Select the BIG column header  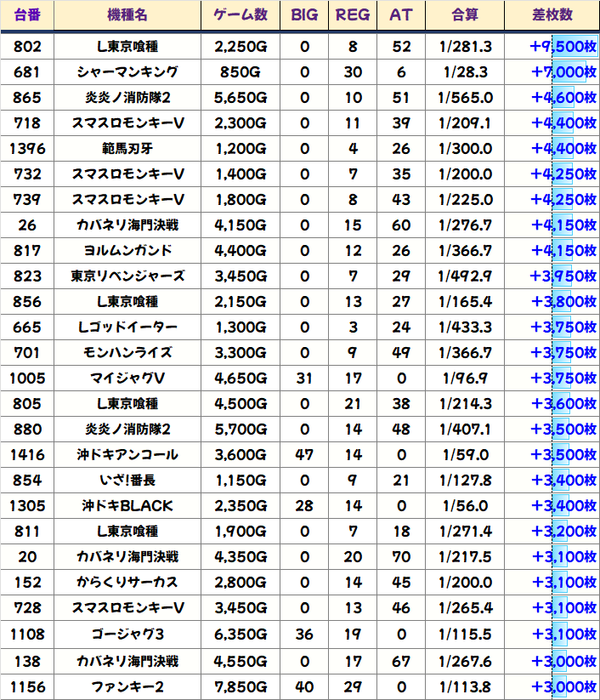tap(304, 15)
